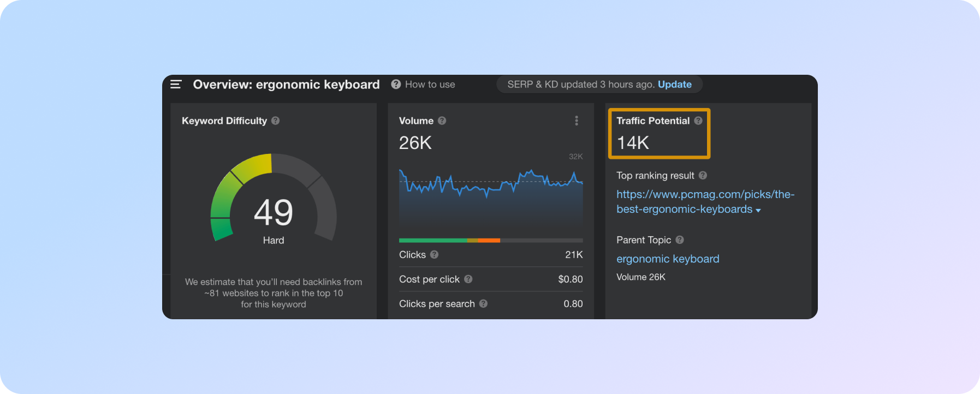
Task: Click the How to use help icon
Action: [396, 84]
